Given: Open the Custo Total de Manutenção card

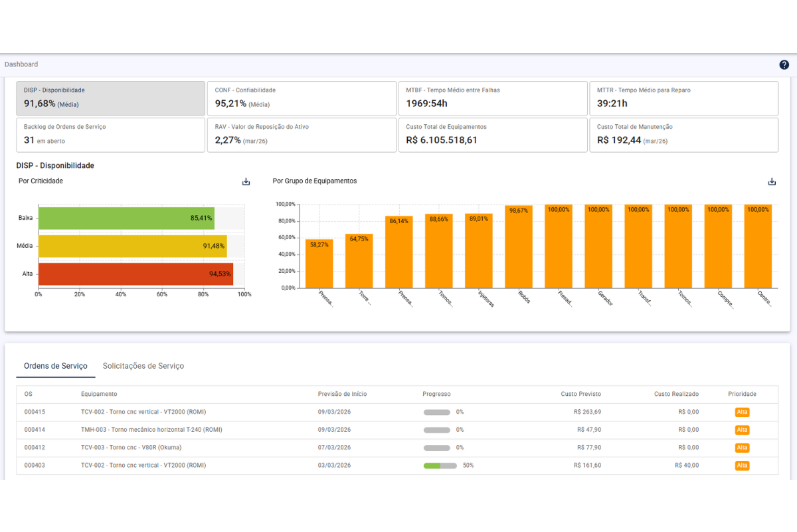Looking at the screenshot, I should (684, 134).
